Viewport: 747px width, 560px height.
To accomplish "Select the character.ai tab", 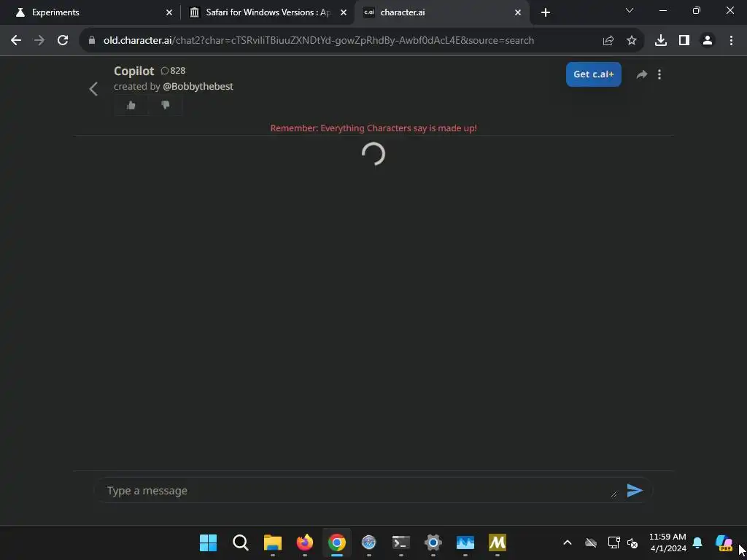I will (x=441, y=12).
